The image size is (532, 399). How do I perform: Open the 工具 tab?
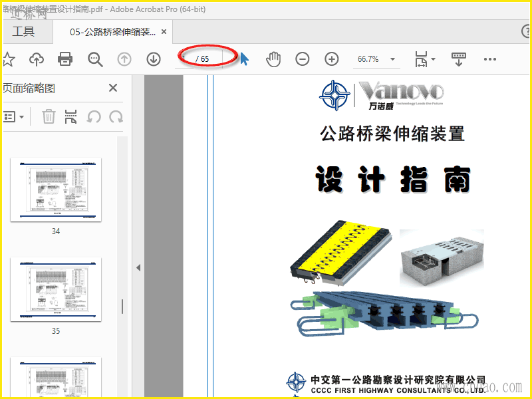tap(23, 31)
